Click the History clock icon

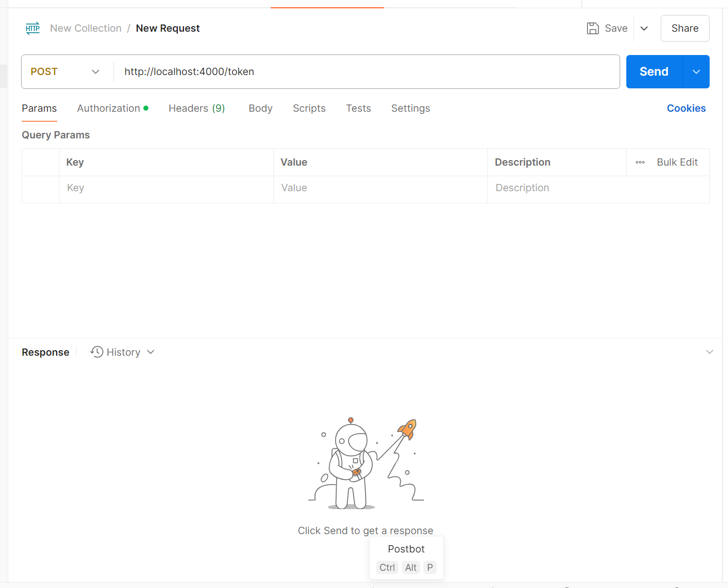coord(97,352)
